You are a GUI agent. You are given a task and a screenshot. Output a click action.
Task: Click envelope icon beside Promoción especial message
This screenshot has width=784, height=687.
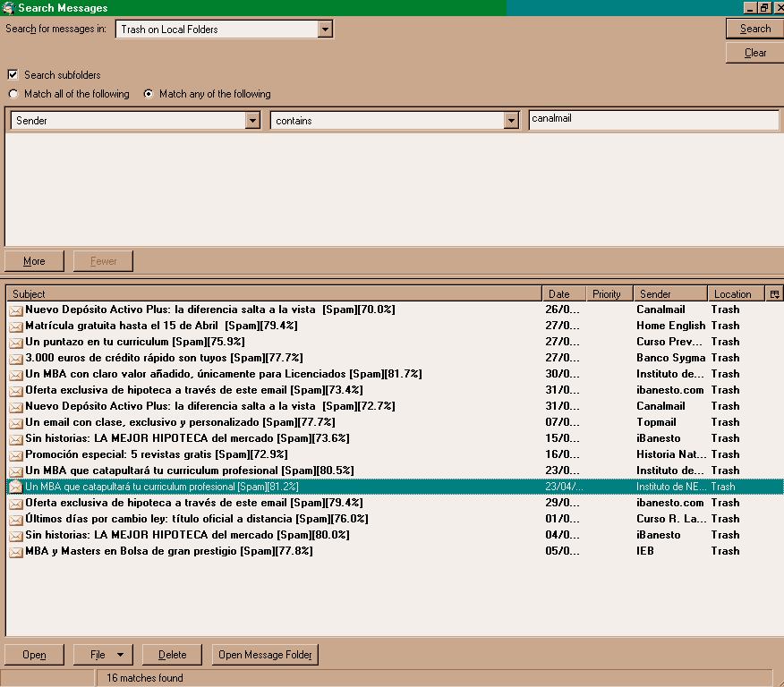click(x=16, y=455)
